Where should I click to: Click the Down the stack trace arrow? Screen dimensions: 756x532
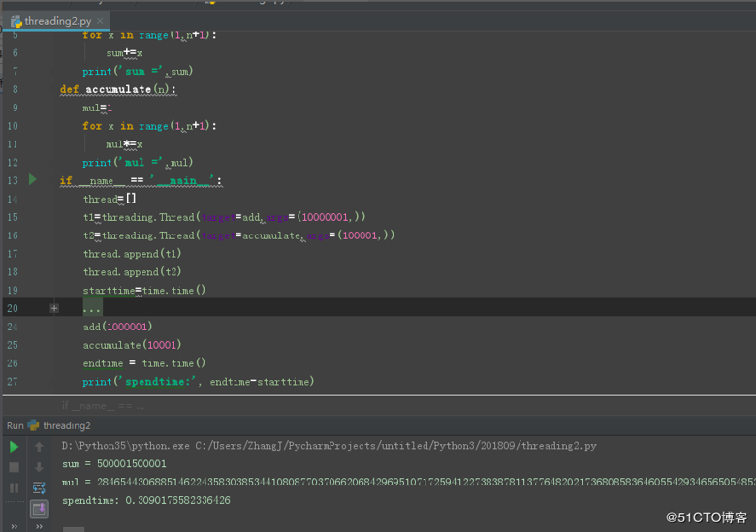pos(39,467)
